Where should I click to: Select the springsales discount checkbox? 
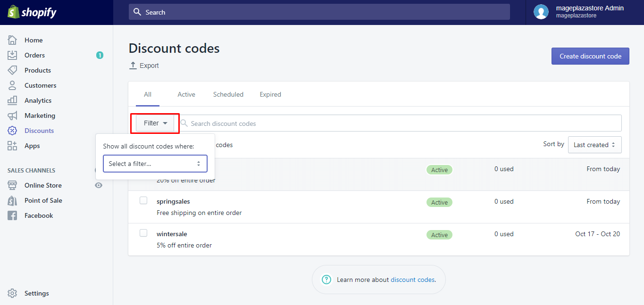tap(143, 200)
